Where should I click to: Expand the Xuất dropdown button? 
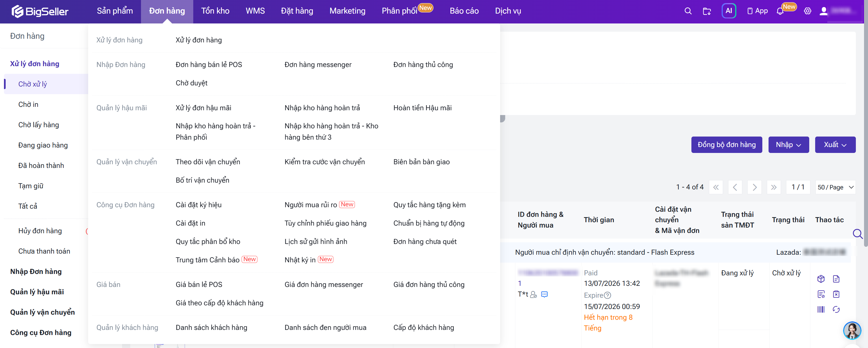click(x=835, y=145)
